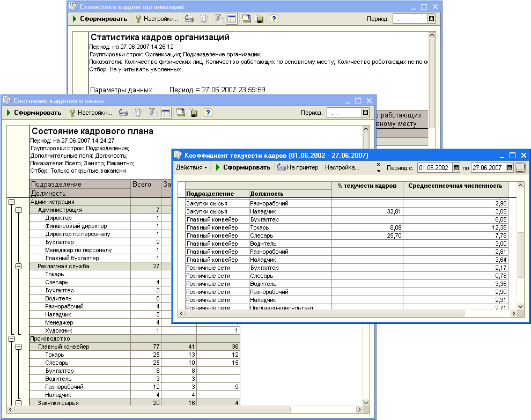Click the Среднесписочная численность column header
531x420 pixels.
455,190
